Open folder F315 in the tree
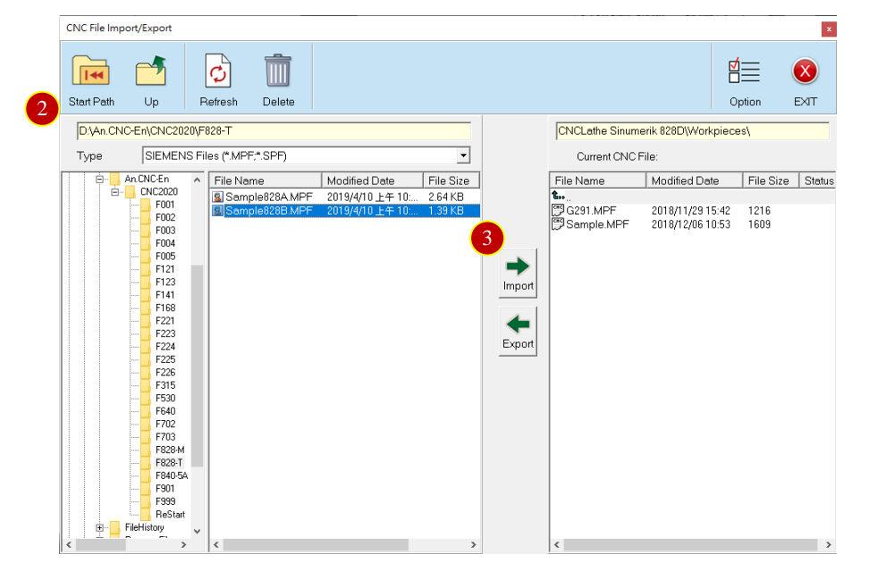Viewport: 869px width, 588px height. pos(165,385)
